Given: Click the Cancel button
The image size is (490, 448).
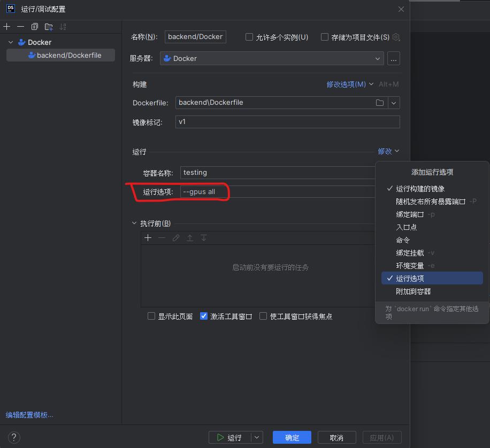Looking at the screenshot, I should tap(336, 437).
